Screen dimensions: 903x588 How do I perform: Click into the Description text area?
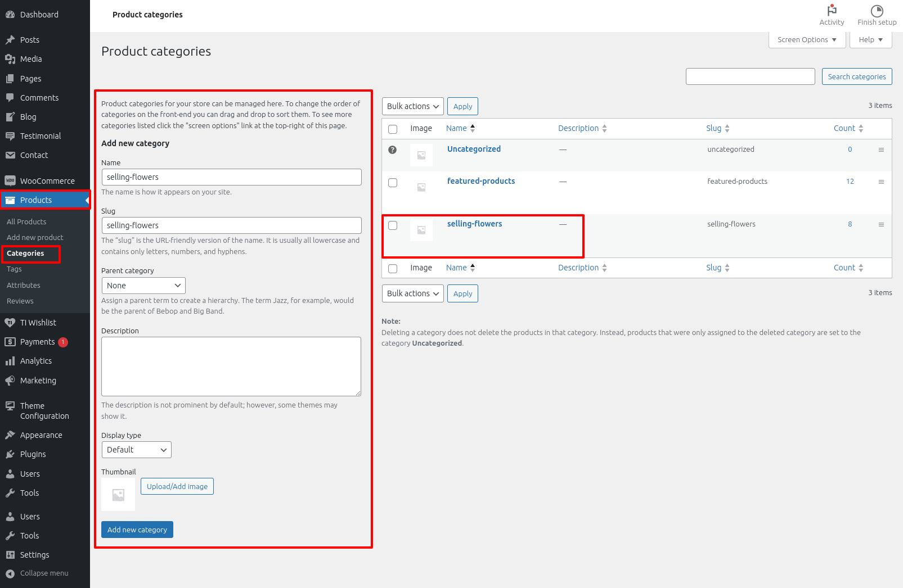(231, 367)
